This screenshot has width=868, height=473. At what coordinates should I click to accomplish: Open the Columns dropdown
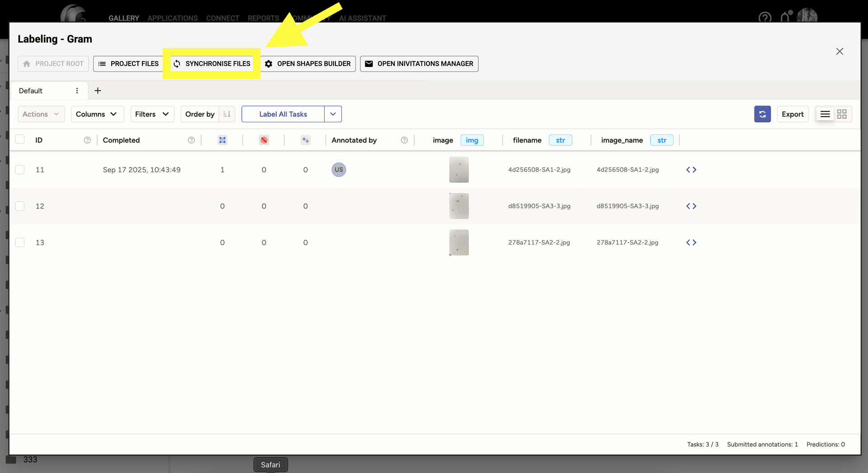(x=97, y=114)
